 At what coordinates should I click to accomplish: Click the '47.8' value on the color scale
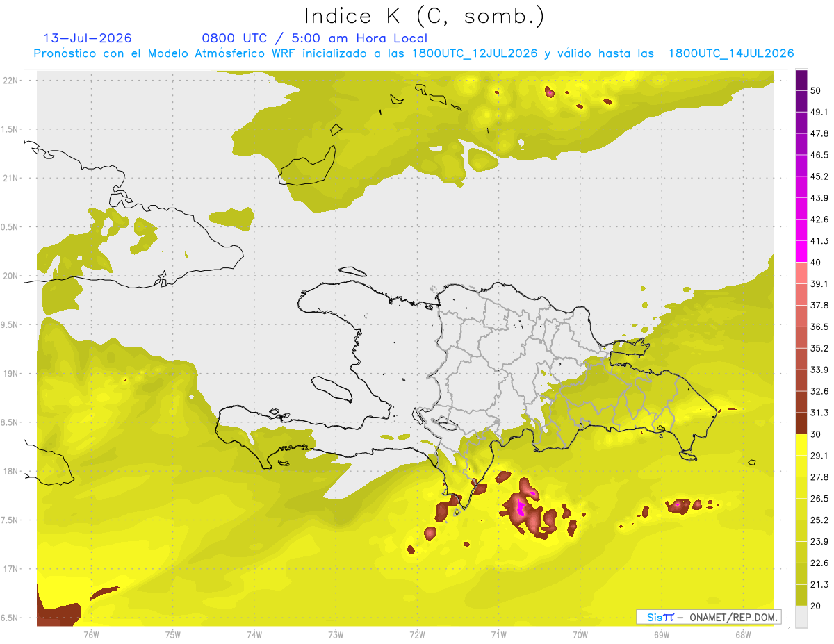819,133
